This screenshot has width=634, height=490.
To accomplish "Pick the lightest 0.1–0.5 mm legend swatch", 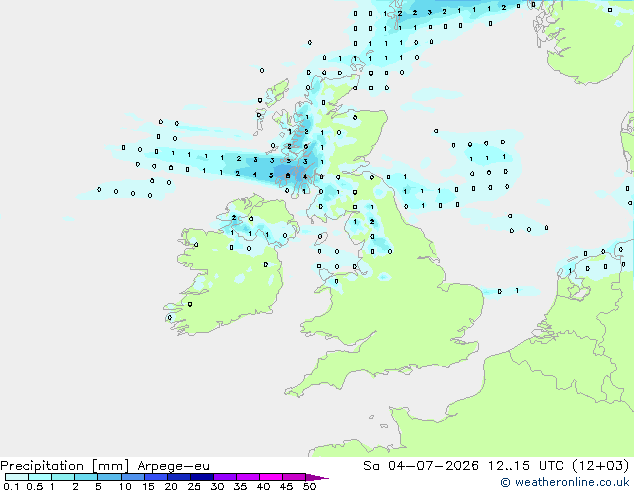I will tap(17, 477).
